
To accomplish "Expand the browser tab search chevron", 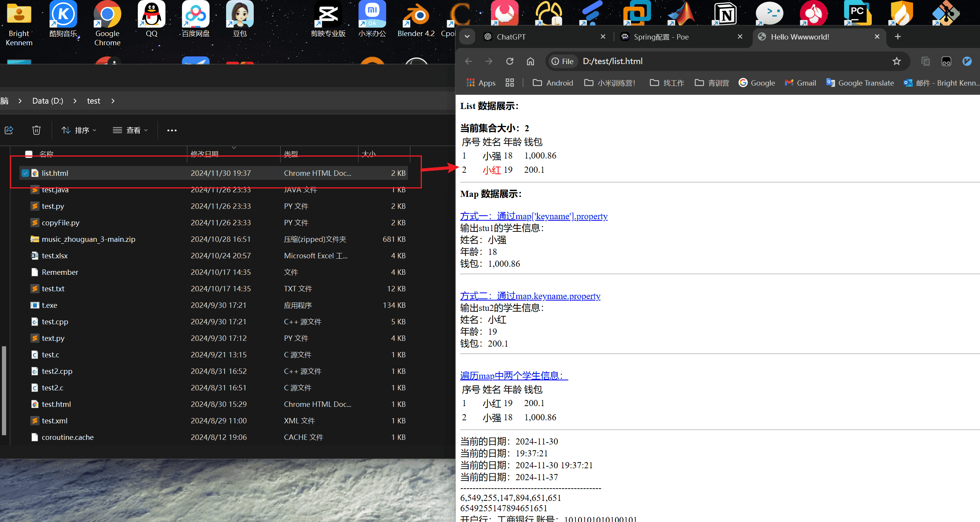I will pos(467,37).
